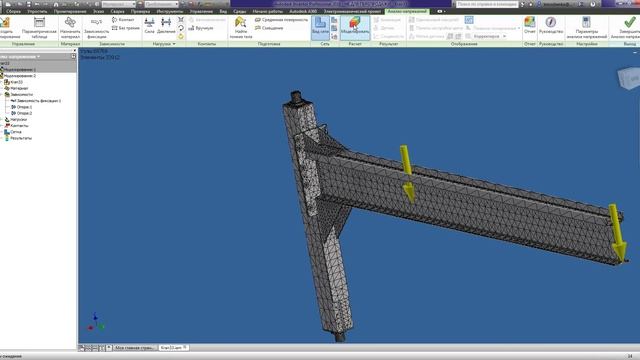Viewport: 640px width, 360px height.
Task: Close the browser panel with X
Action: [x=74, y=51]
